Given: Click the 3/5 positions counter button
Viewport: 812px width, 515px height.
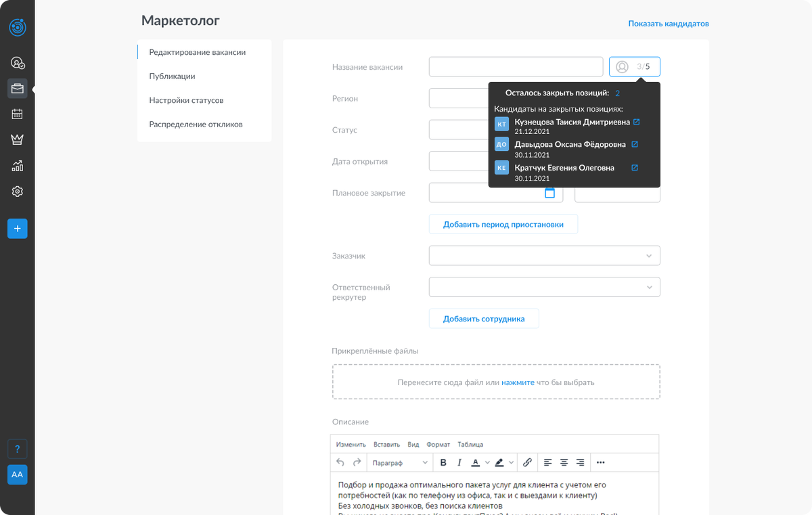Looking at the screenshot, I should [635, 66].
